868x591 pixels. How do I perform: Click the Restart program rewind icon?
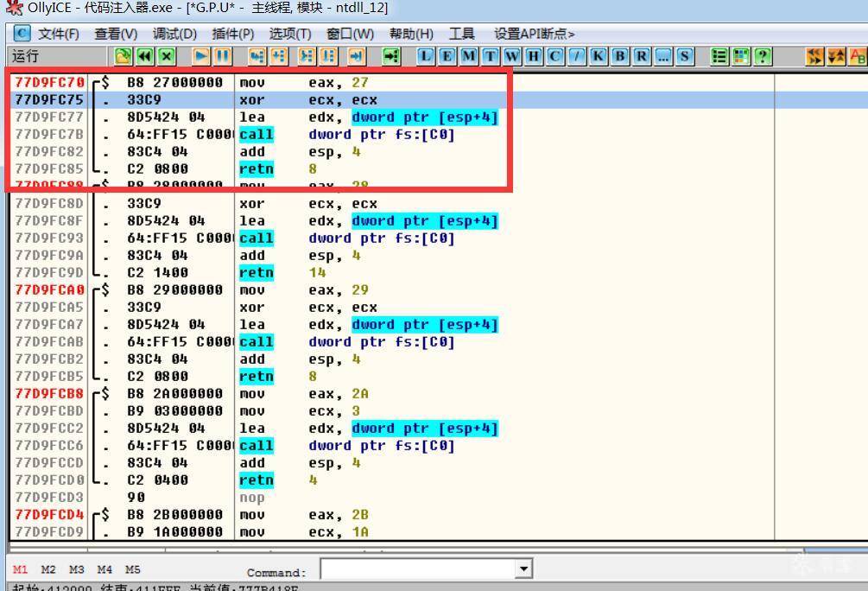(x=145, y=56)
